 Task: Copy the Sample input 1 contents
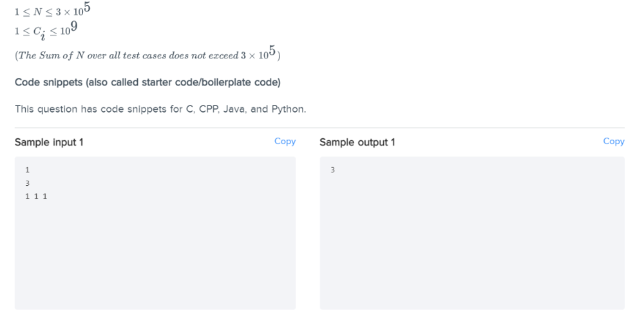tap(285, 141)
